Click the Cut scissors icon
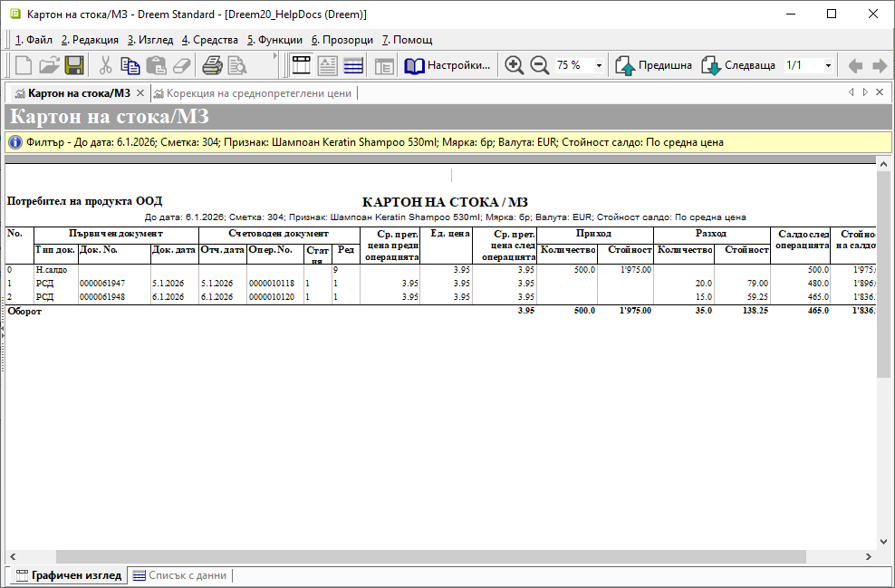The image size is (895, 588). click(x=105, y=65)
